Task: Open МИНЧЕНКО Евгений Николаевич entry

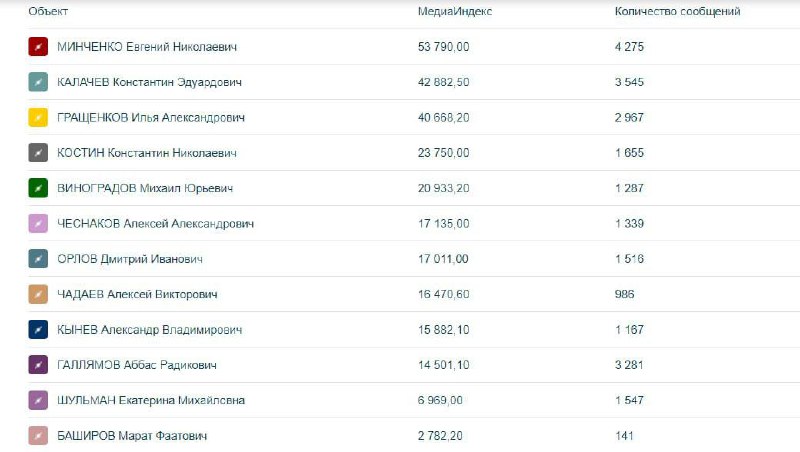Action: (x=147, y=46)
